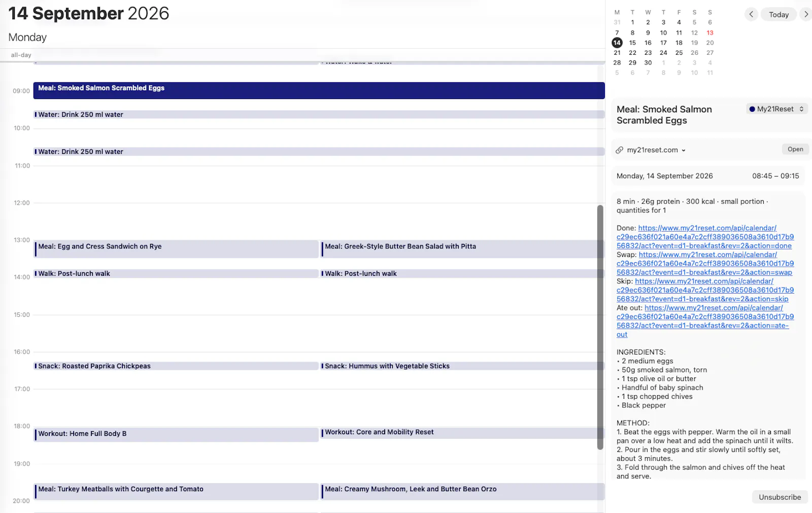
Task: Open the Swap action link
Action: pos(705,264)
